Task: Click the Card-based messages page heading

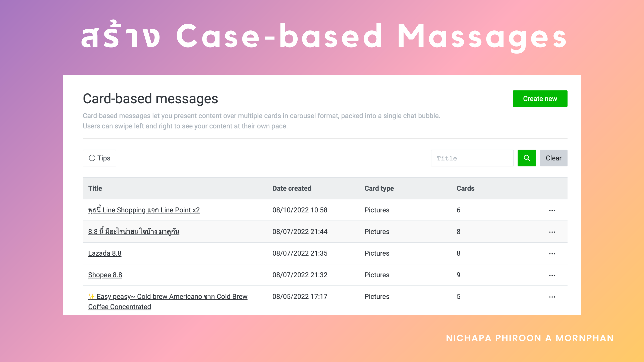Action: pyautogui.click(x=150, y=99)
